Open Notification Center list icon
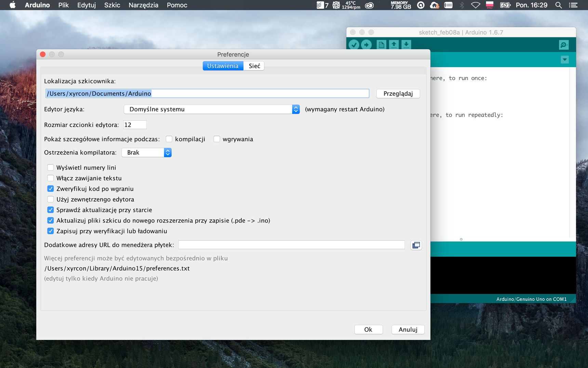 (573, 5)
